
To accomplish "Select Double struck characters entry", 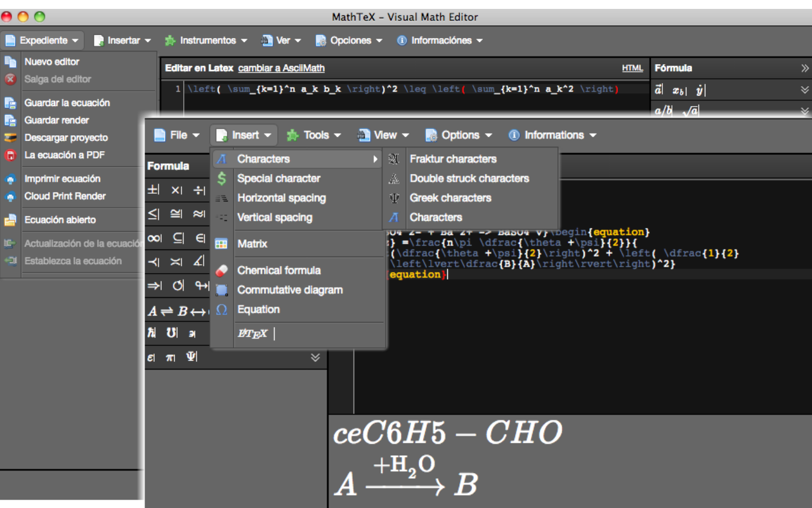I will point(469,178).
